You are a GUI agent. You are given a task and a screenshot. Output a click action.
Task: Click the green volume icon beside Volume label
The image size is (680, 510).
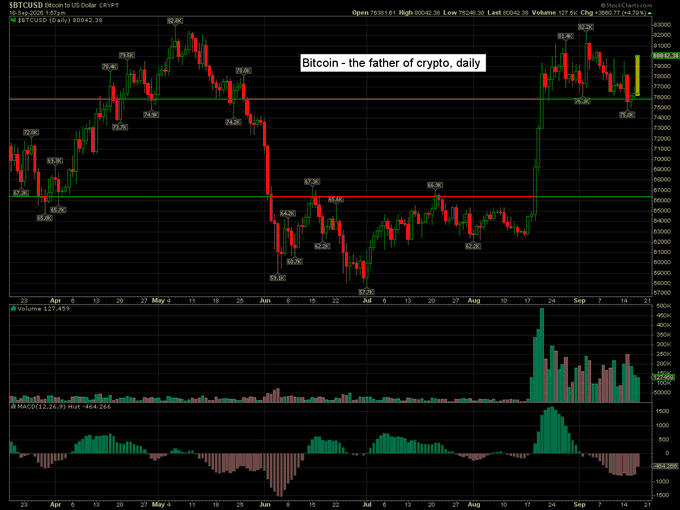[x=13, y=308]
